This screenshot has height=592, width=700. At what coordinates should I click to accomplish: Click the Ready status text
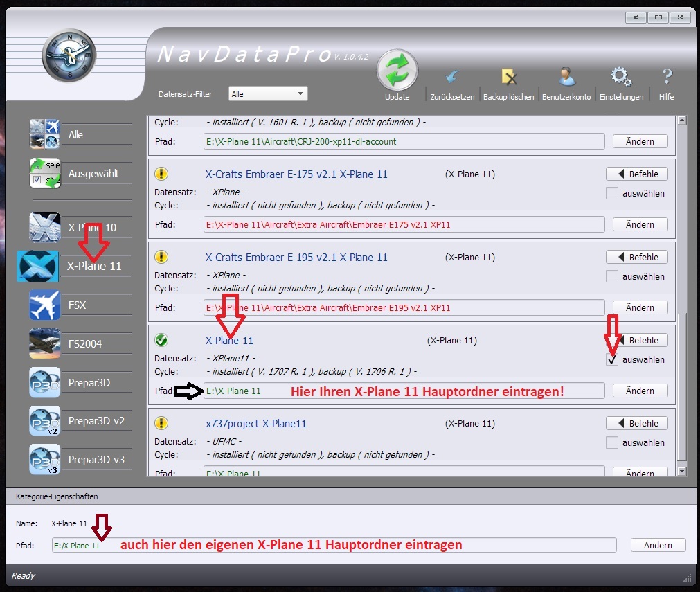24,575
